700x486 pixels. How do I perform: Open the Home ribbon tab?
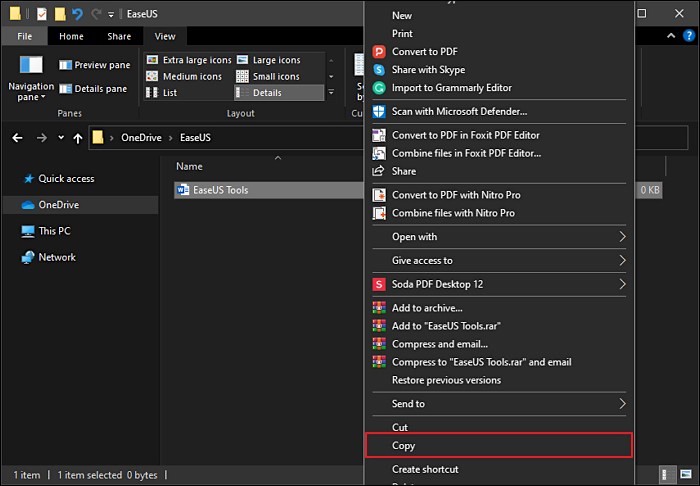71,36
